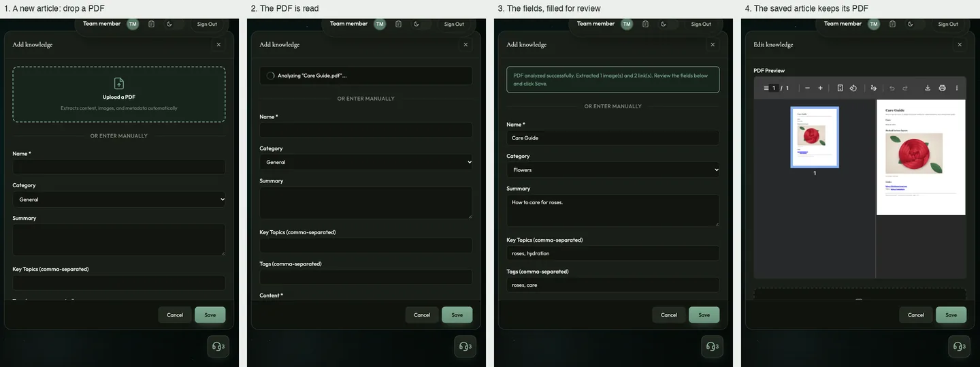This screenshot has height=367, width=980.
Task: Open the PDF viewer more options menu
Action: 957,88
